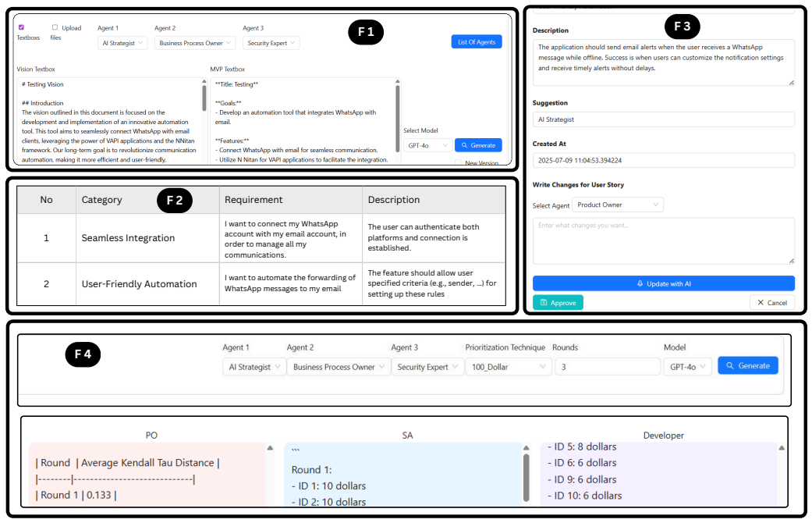Viewport: 812px width, 523px height.
Task: Approve the user story
Action: (x=558, y=303)
